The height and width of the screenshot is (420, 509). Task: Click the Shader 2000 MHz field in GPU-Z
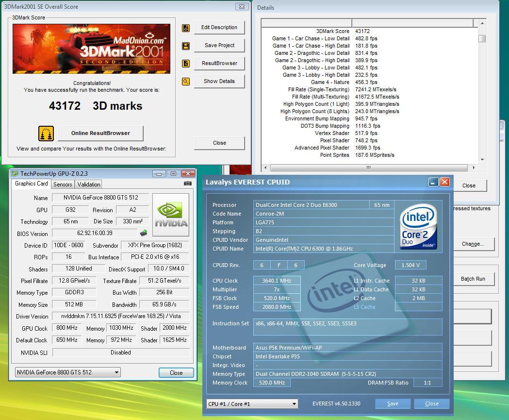point(175,328)
